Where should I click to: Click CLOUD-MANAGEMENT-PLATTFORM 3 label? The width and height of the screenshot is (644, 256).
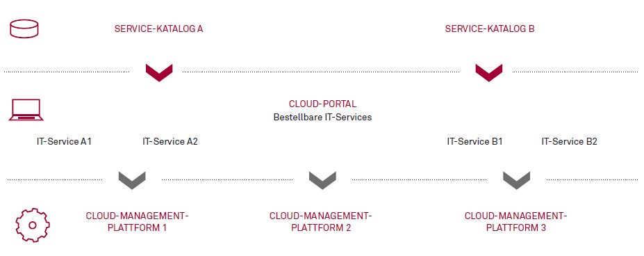point(516,221)
